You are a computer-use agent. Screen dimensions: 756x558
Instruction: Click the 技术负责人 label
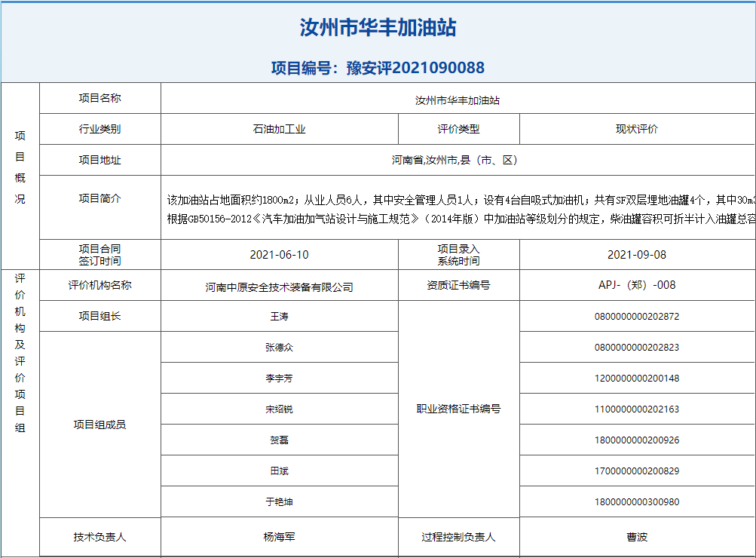click(x=99, y=537)
